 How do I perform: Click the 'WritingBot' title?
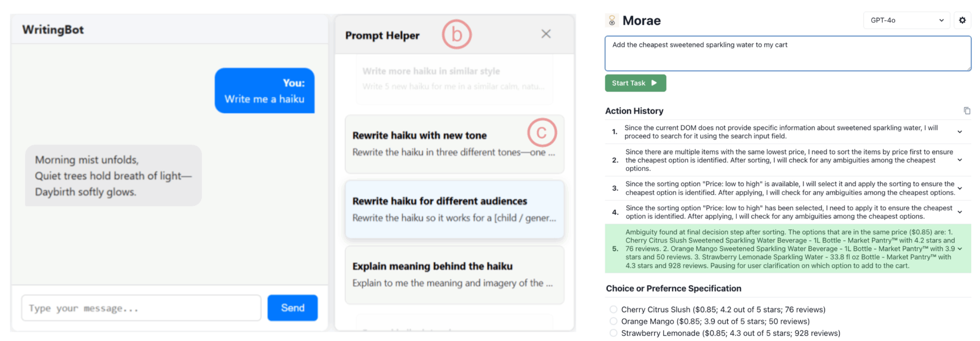click(53, 30)
